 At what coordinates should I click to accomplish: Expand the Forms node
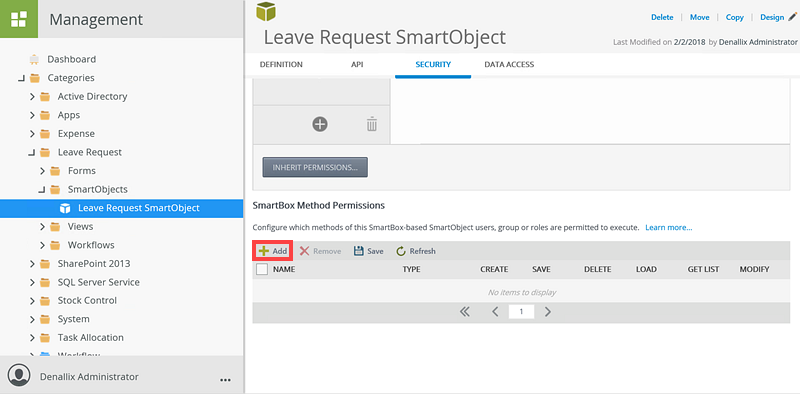pos(42,170)
